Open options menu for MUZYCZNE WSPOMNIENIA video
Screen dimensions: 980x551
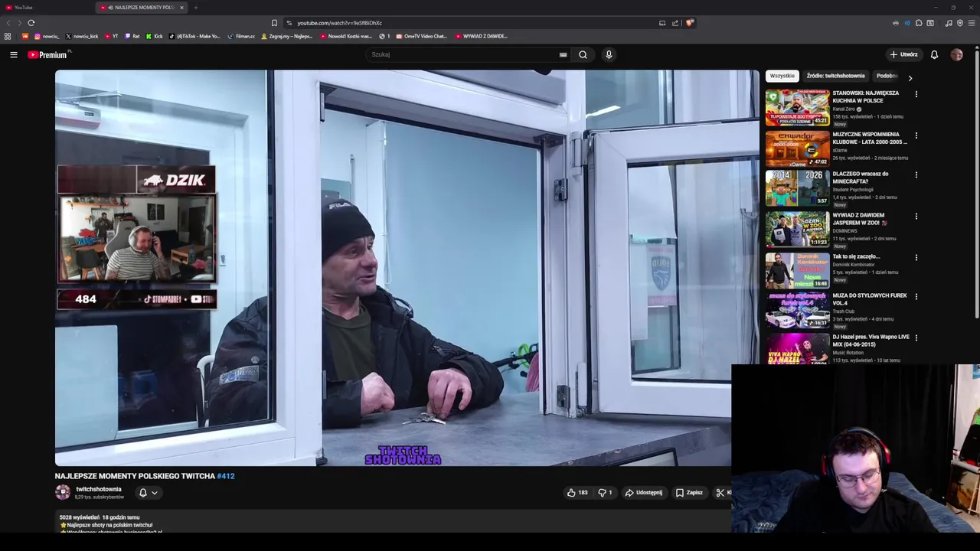(x=916, y=136)
